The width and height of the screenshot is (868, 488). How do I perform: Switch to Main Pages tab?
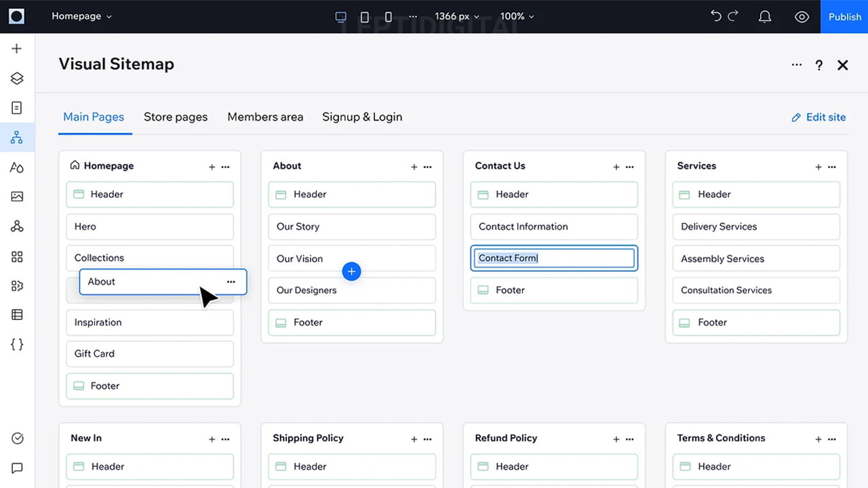pos(94,117)
